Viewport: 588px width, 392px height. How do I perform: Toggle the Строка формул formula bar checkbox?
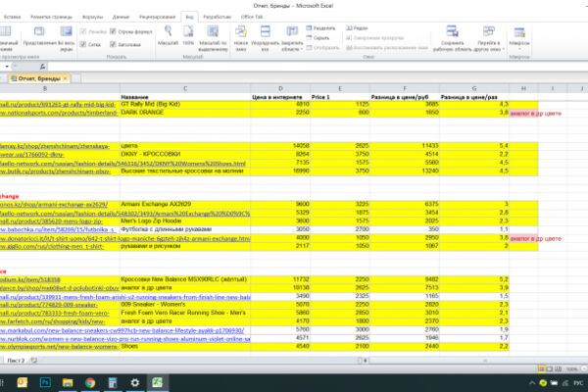[113, 31]
